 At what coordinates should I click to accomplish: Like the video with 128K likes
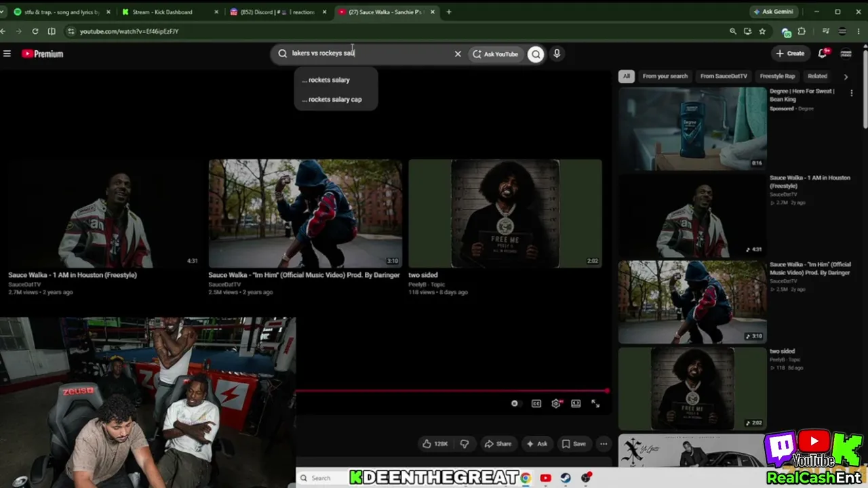coord(435,444)
